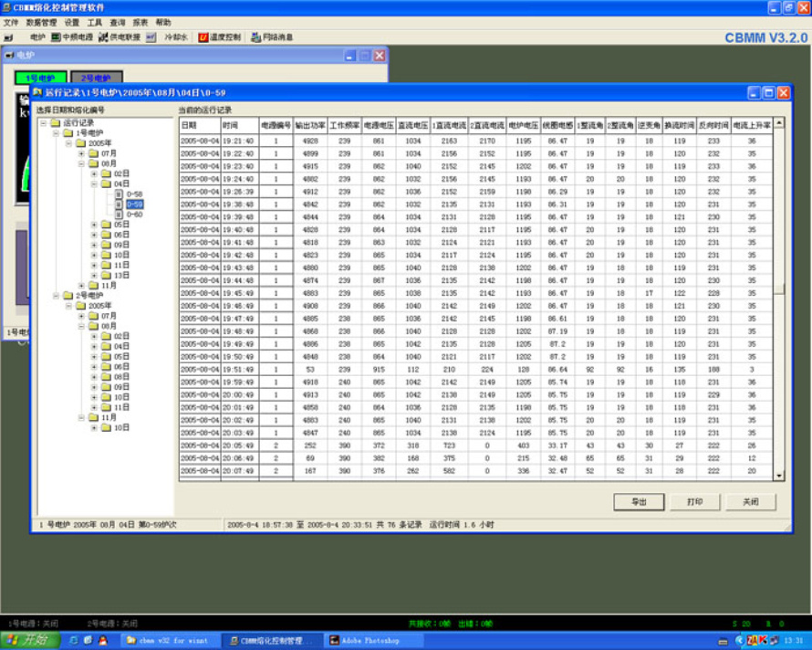The width and height of the screenshot is (812, 650).
Task: Open the 帮助 menu
Action: click(x=163, y=22)
